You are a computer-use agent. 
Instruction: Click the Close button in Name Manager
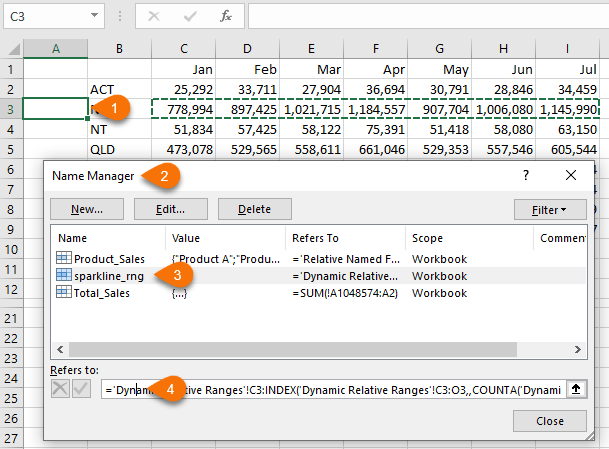(x=550, y=421)
